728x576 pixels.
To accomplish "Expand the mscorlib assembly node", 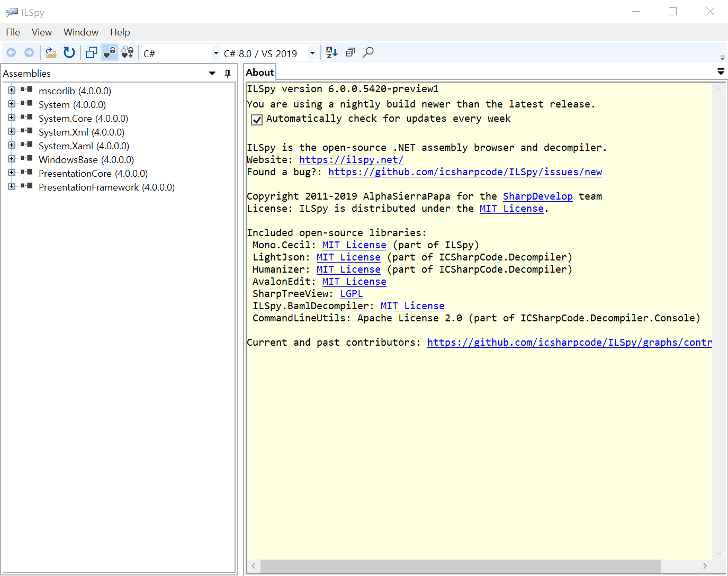I will pyautogui.click(x=12, y=90).
